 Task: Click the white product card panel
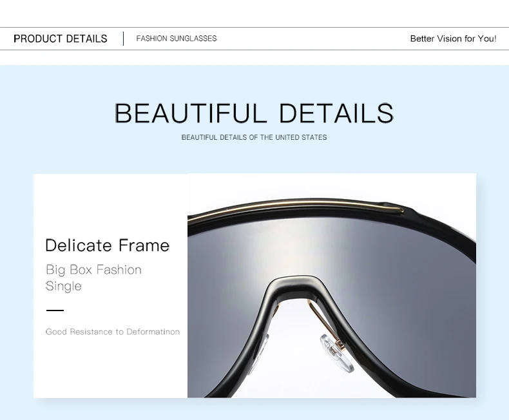[x=110, y=285]
